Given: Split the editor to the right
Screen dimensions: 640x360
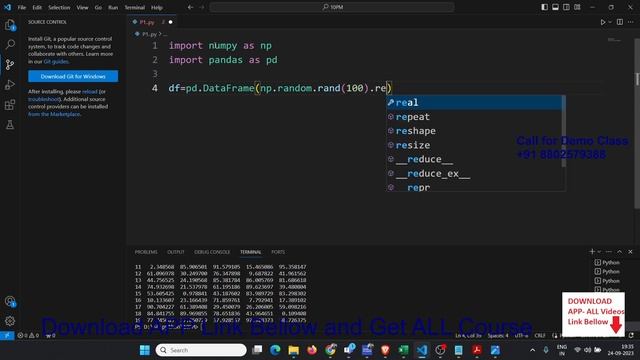Looking at the screenshot, I should click(620, 22).
